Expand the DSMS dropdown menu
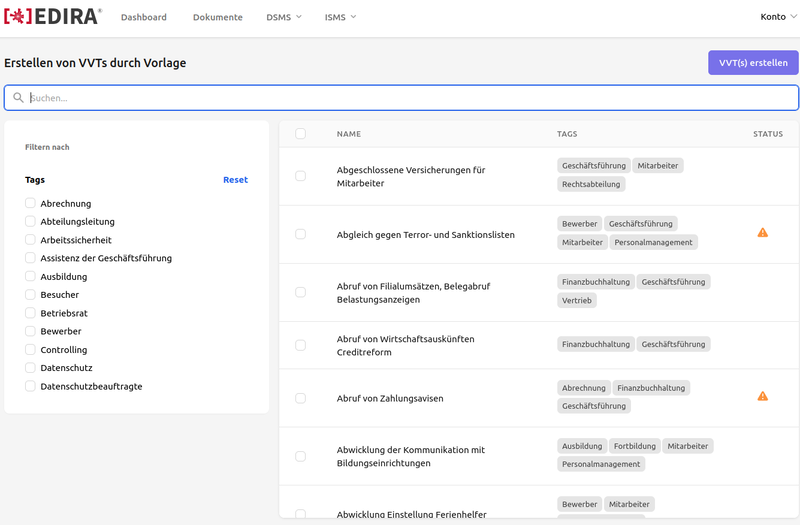The height and width of the screenshot is (525, 800). pos(283,17)
